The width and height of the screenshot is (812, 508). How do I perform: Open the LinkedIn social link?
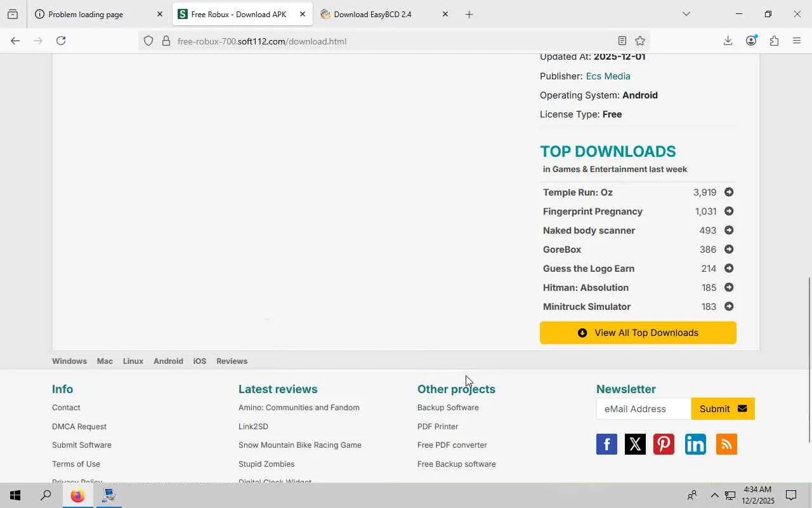pyautogui.click(x=695, y=444)
